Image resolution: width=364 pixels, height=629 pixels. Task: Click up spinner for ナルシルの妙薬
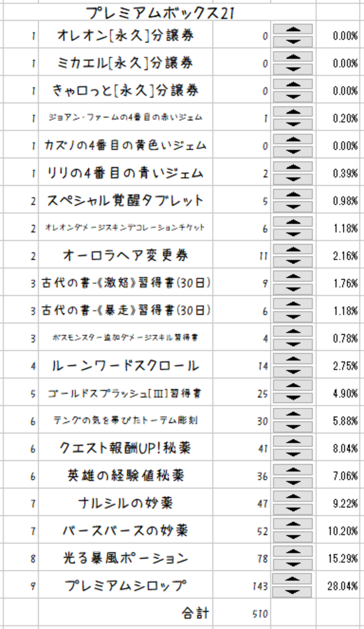tap(293, 497)
